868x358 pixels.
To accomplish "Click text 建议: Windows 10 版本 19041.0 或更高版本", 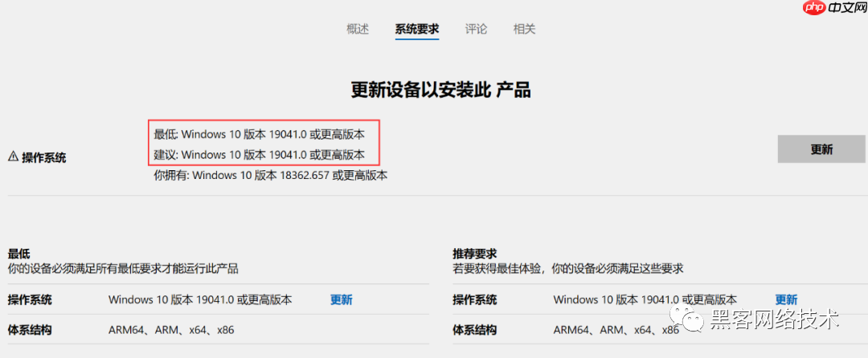I will tap(259, 155).
